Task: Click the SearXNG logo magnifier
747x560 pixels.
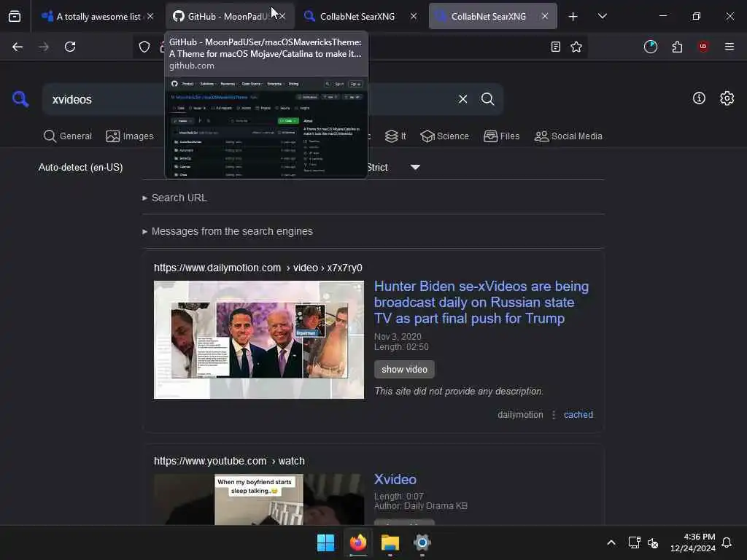Action: 20,99
